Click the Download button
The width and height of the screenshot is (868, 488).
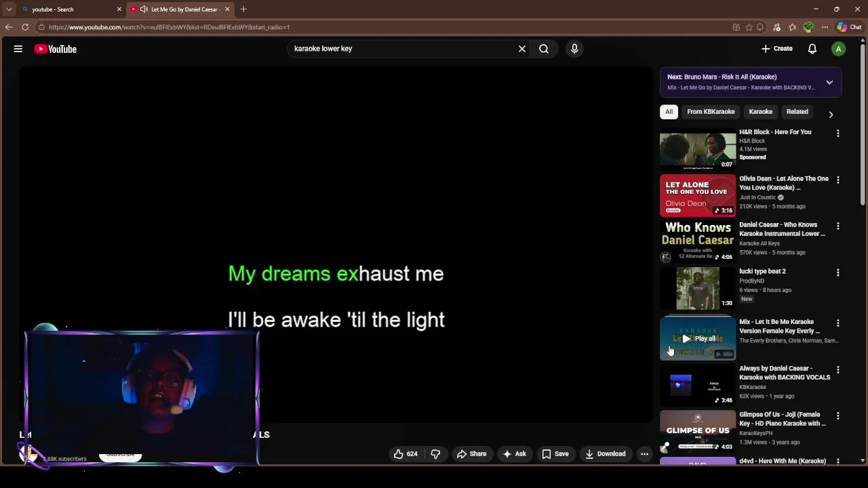[606, 454]
